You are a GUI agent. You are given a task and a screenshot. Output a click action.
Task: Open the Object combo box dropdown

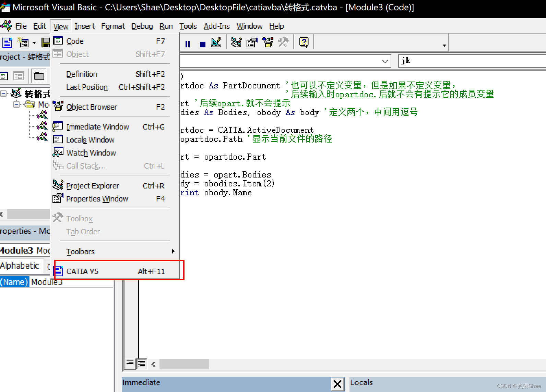pyautogui.click(x=385, y=61)
